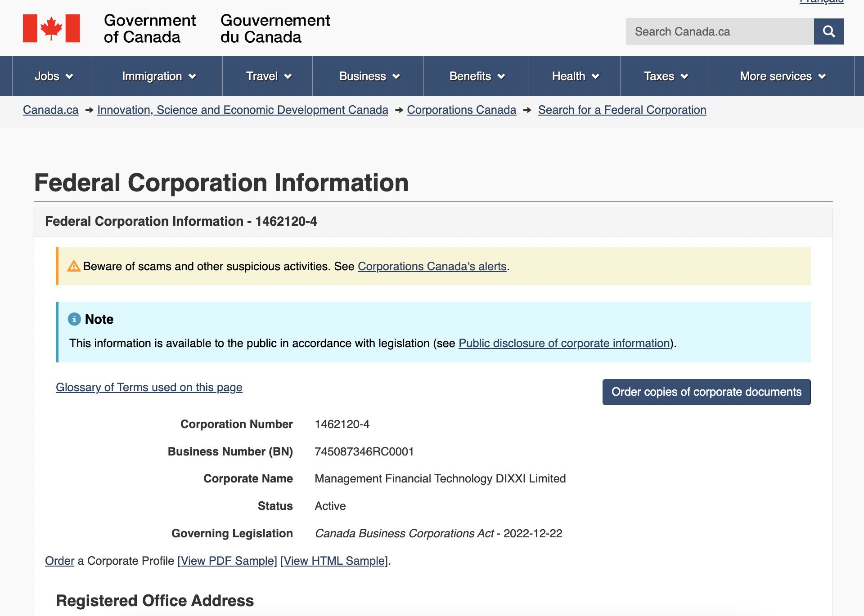The width and height of the screenshot is (864, 616).
Task: Open the Benefits menu
Action: pos(476,76)
